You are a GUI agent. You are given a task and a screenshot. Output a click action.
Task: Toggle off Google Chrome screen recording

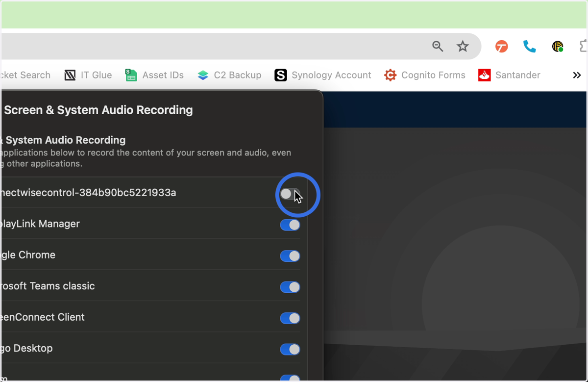290,256
